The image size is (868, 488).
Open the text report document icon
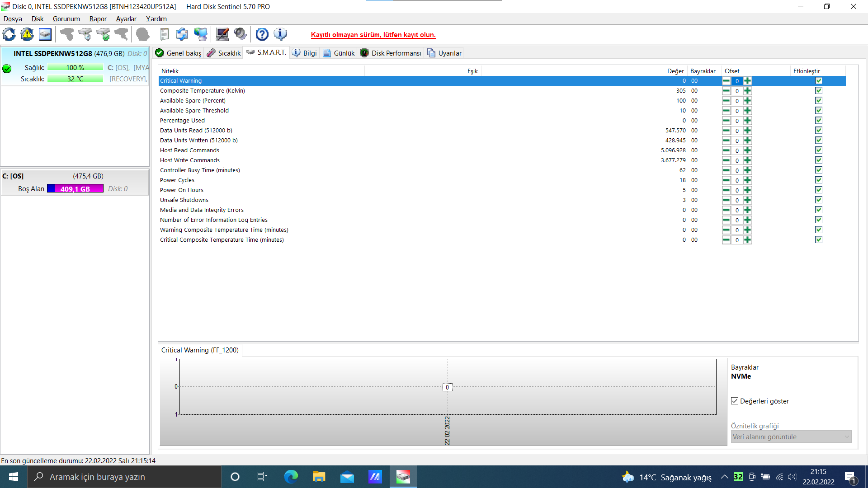[x=164, y=34]
